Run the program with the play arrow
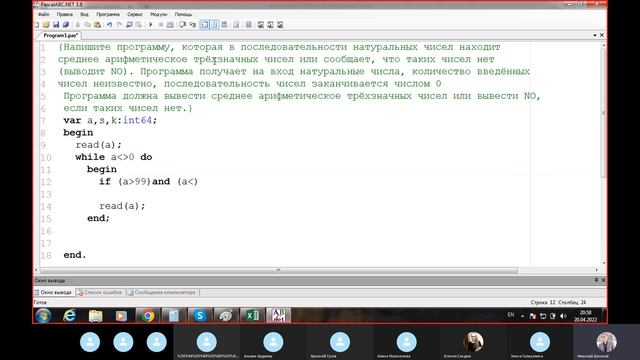The width and height of the screenshot is (640, 360). tap(150, 25)
